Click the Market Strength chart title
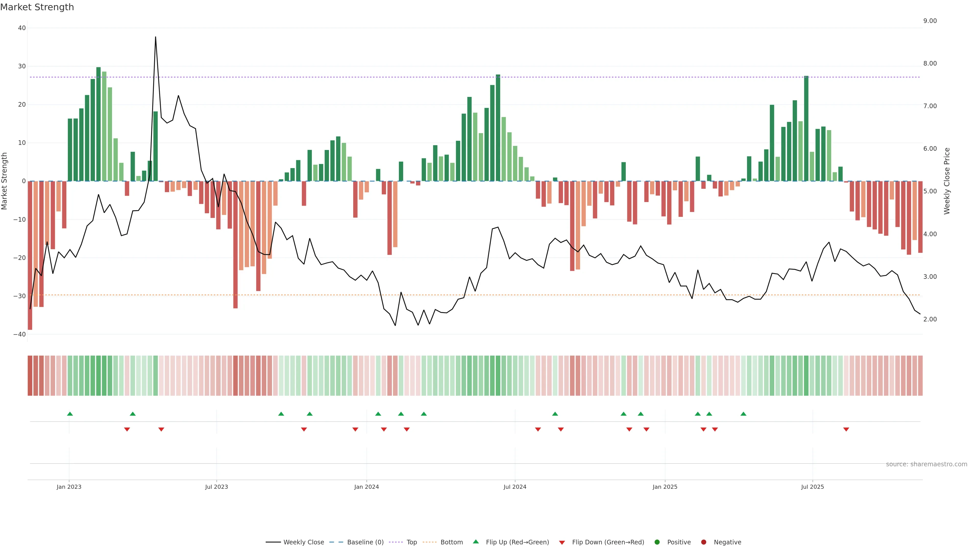The width and height of the screenshot is (980, 551). (37, 7)
